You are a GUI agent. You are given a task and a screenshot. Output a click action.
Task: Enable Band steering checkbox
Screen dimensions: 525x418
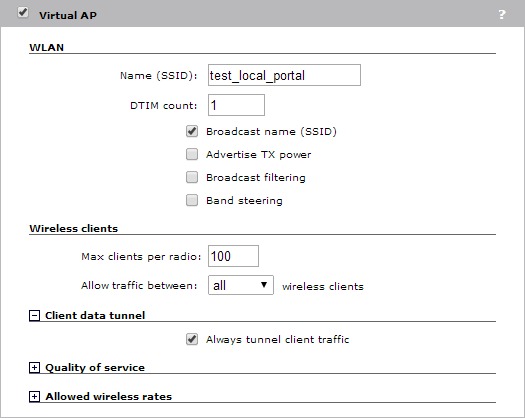pos(192,200)
